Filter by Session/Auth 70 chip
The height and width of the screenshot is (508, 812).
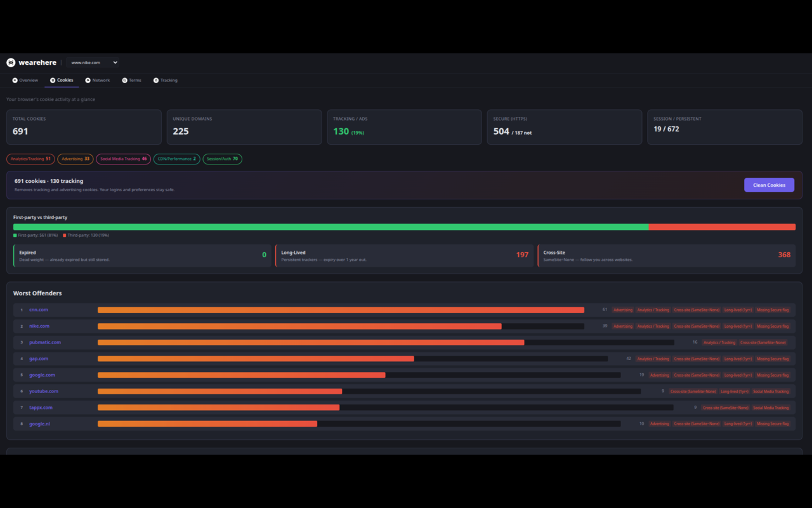[223, 159]
